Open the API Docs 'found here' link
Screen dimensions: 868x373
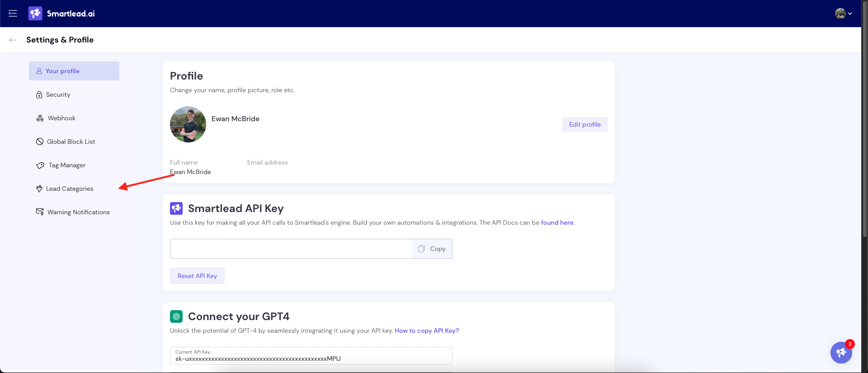coord(557,222)
